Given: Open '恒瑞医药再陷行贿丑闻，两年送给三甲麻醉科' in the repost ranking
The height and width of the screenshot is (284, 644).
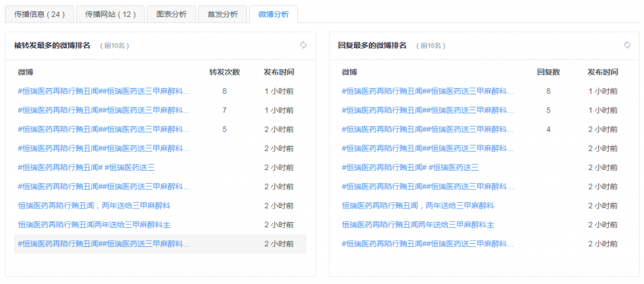Looking at the screenshot, I should (94, 206).
